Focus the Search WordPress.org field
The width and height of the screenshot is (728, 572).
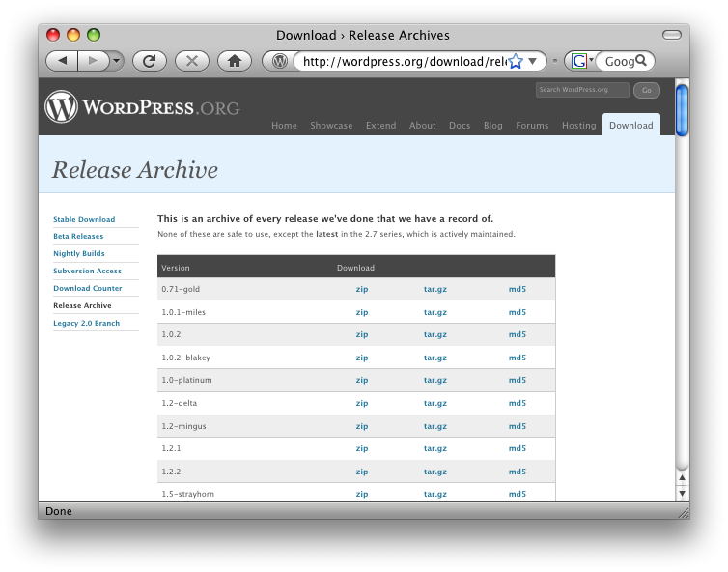582,90
